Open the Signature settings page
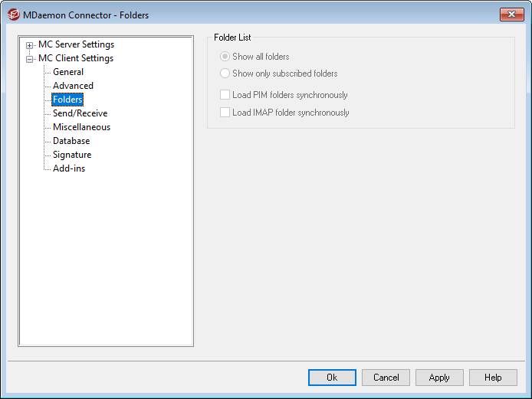The width and height of the screenshot is (532, 399). pos(72,155)
